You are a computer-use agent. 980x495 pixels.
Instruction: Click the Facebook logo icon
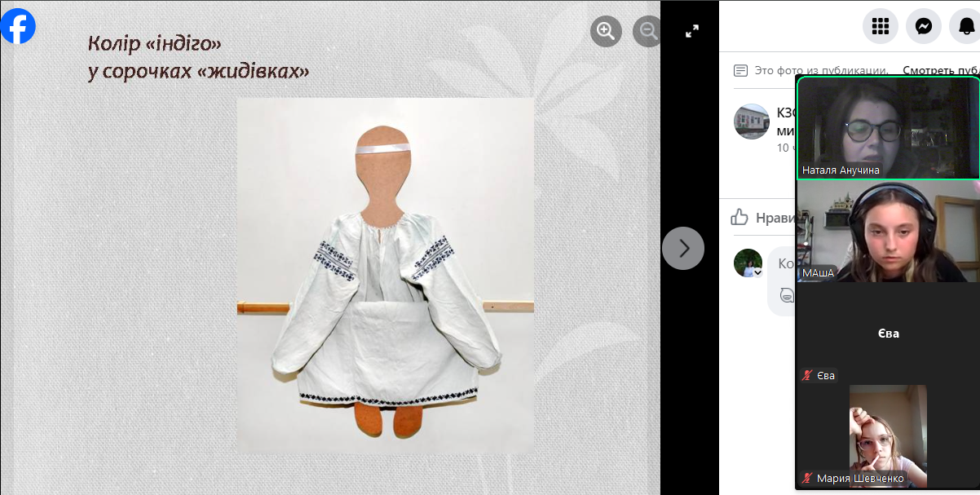click(18, 26)
